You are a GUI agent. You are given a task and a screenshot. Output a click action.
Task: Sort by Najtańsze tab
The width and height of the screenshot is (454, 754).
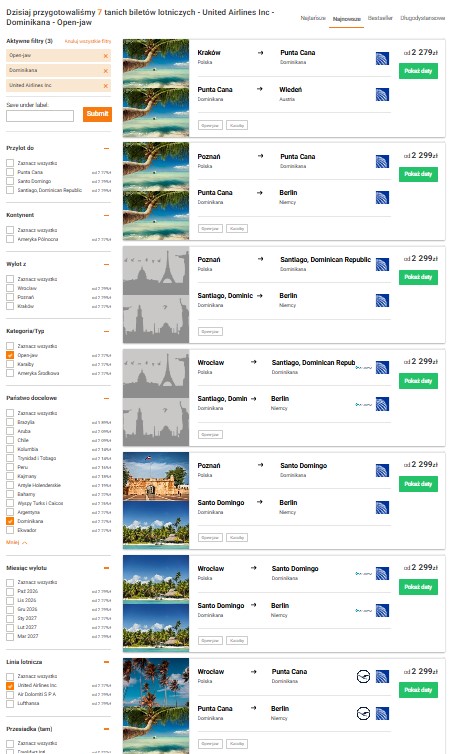click(313, 18)
